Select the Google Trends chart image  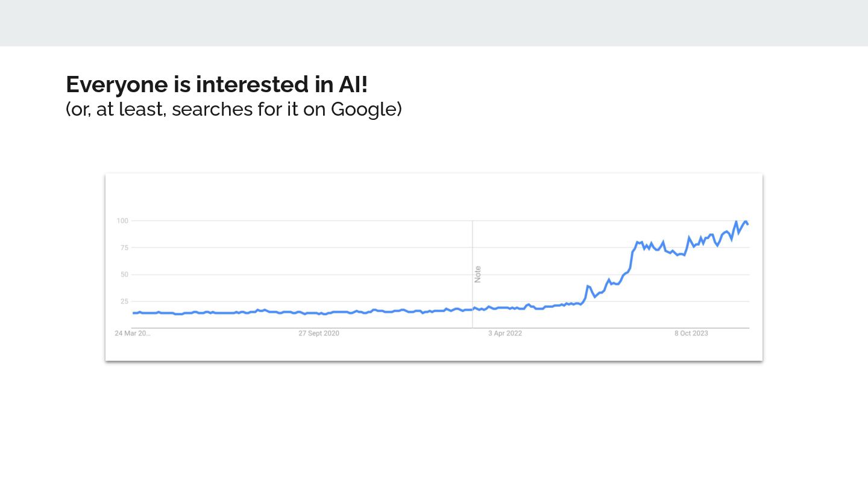coord(434,267)
